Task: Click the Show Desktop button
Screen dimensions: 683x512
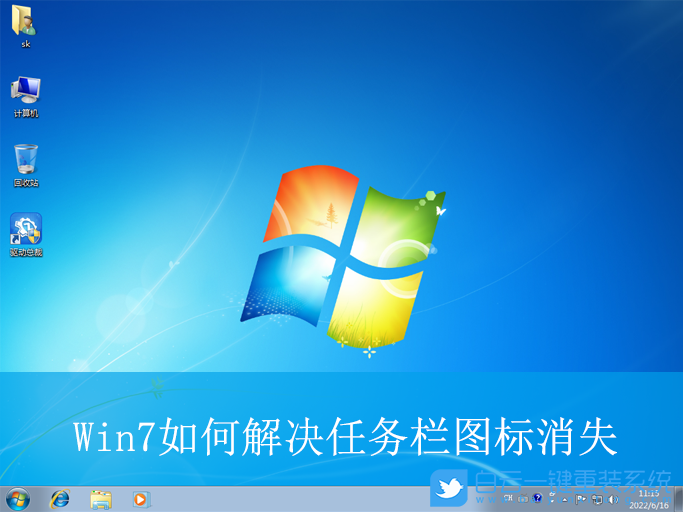Action: [679, 499]
